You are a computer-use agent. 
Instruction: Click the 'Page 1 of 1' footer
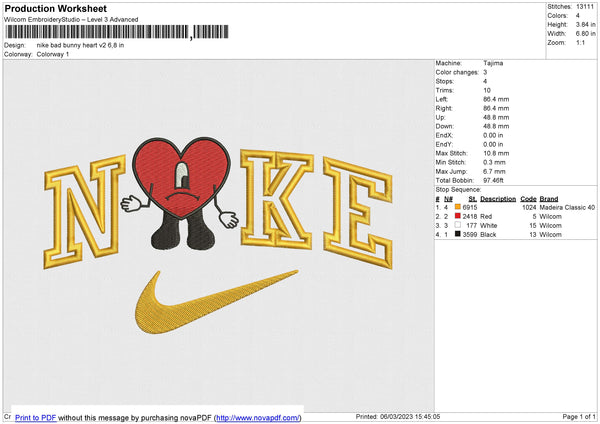[x=579, y=416]
